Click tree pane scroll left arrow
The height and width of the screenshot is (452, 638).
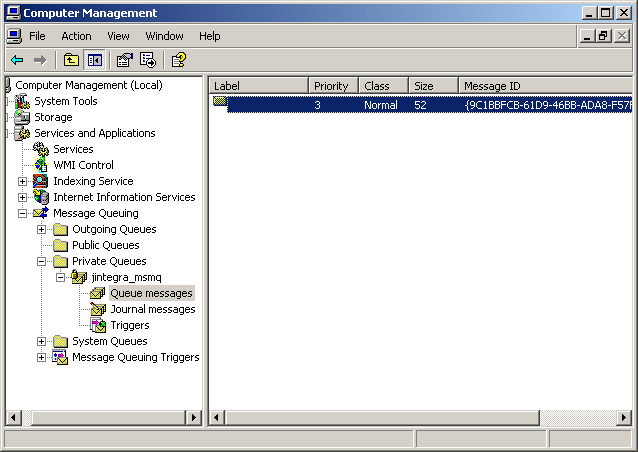(x=13, y=417)
